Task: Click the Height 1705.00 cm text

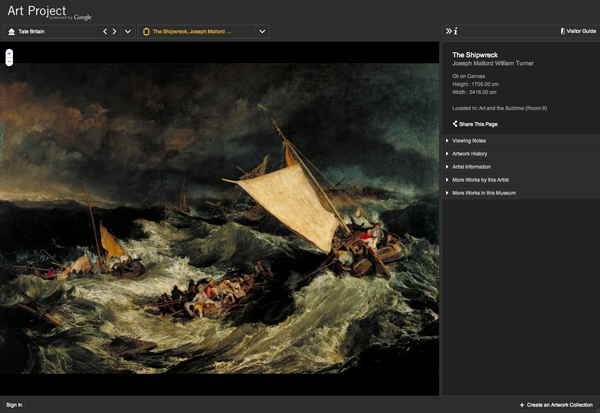Action: (475, 84)
